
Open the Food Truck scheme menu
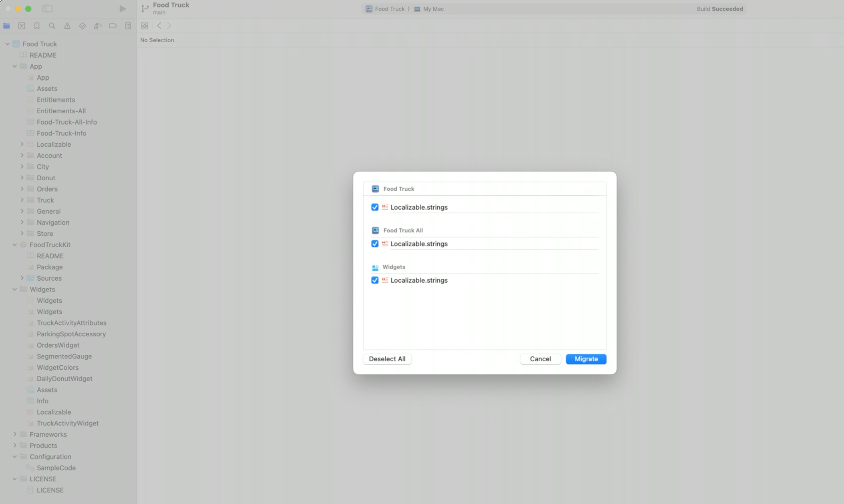pos(386,8)
